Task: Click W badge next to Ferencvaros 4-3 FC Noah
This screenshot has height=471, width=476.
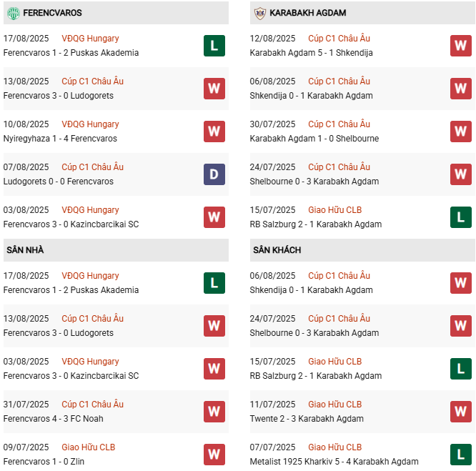Action: pos(214,412)
